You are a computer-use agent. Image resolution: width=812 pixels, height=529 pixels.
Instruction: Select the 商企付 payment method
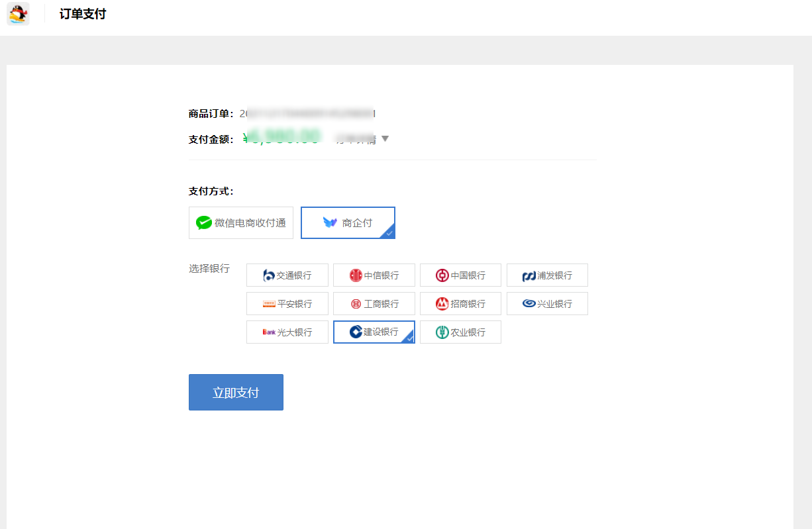click(x=348, y=222)
